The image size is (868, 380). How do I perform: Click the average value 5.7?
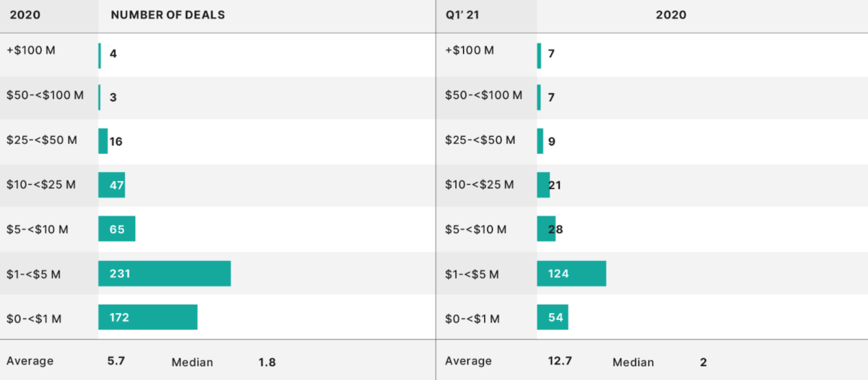point(116,361)
